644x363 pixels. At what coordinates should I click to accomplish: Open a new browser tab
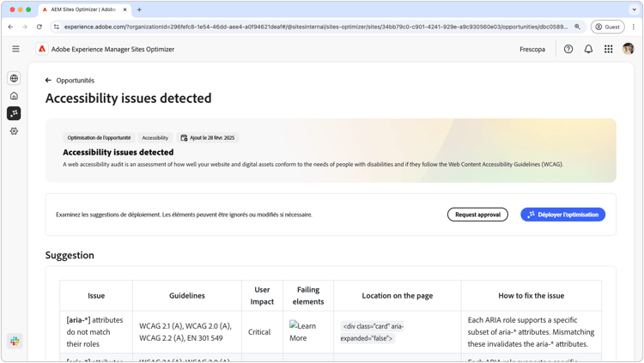(x=139, y=9)
